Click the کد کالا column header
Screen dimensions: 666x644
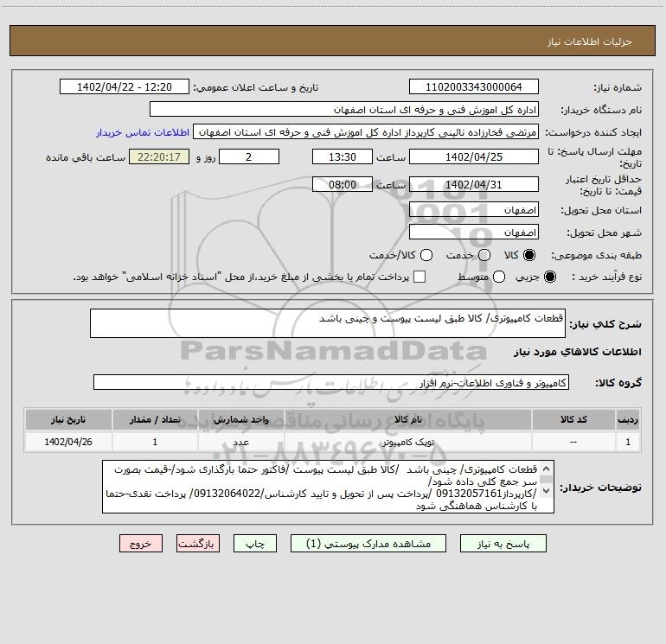point(573,419)
